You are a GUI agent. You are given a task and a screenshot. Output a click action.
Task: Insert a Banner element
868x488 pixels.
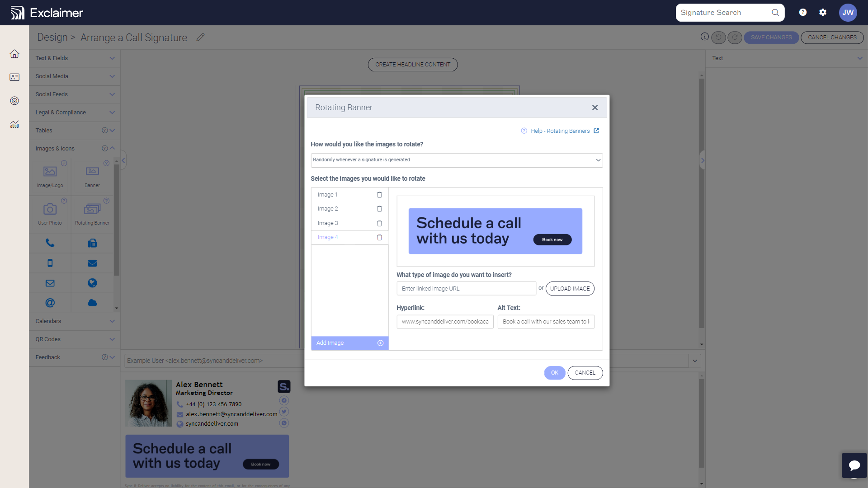point(92,175)
